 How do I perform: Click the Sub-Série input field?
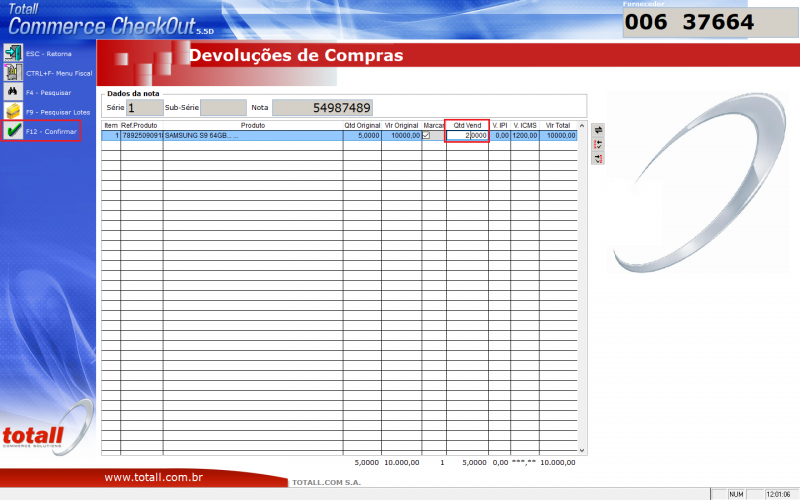(222, 107)
